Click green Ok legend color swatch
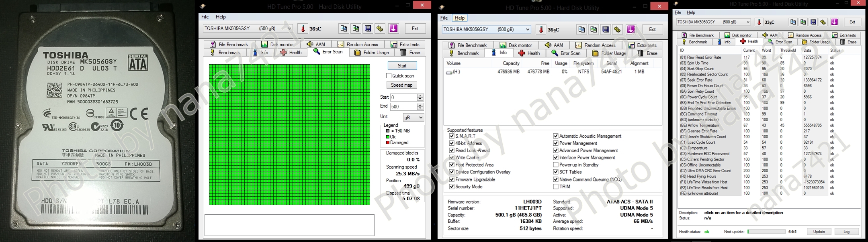This screenshot has width=868, height=242. 388,137
